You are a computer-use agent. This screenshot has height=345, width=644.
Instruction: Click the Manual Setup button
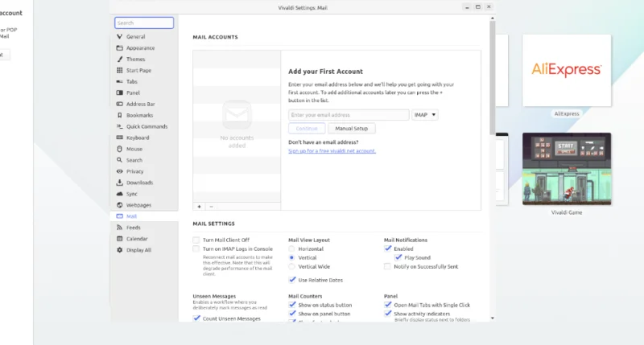click(x=351, y=129)
